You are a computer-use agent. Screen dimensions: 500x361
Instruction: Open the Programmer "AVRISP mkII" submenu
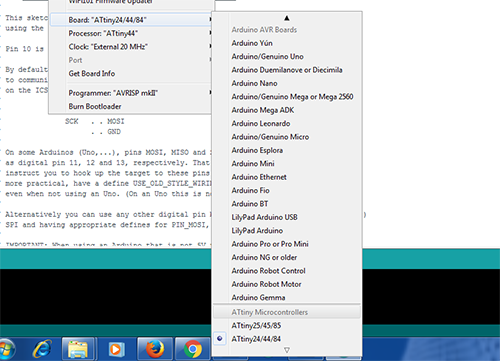click(131, 93)
